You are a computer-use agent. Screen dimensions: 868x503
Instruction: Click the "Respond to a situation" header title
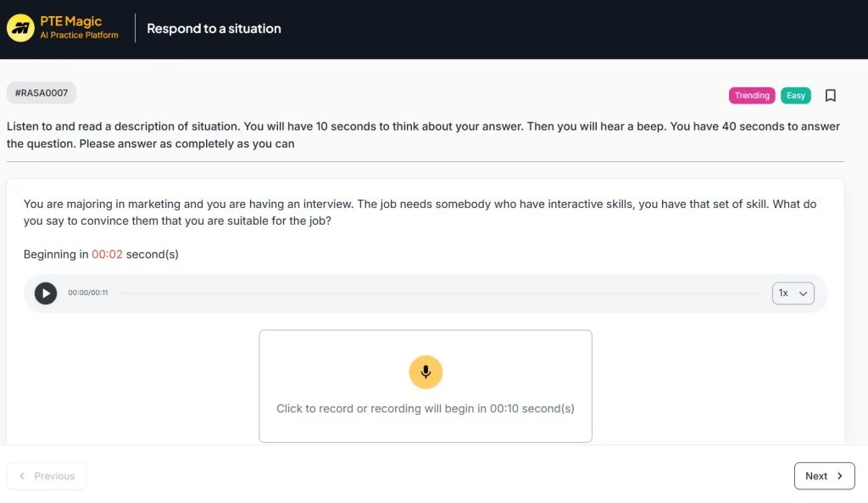coord(214,28)
